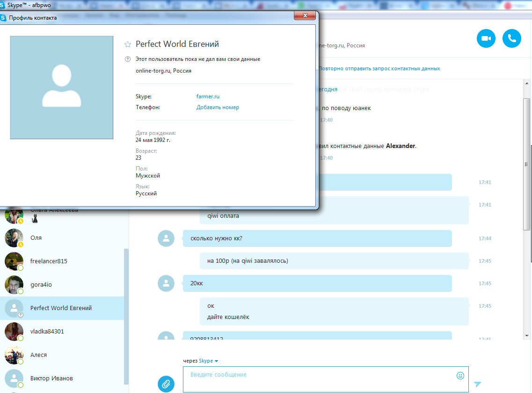The height and width of the screenshot is (393, 532).
Task: Start a video call with the contact
Action: point(486,38)
